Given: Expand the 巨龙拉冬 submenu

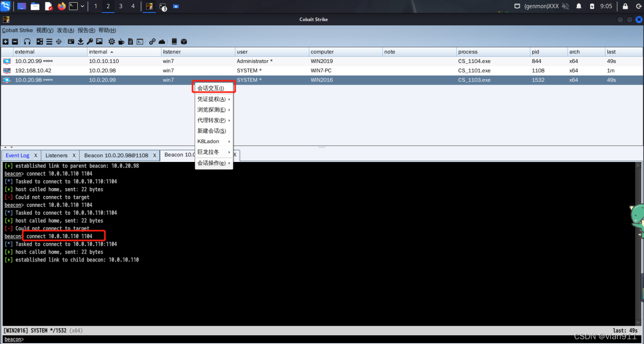Looking at the screenshot, I should coord(214,152).
